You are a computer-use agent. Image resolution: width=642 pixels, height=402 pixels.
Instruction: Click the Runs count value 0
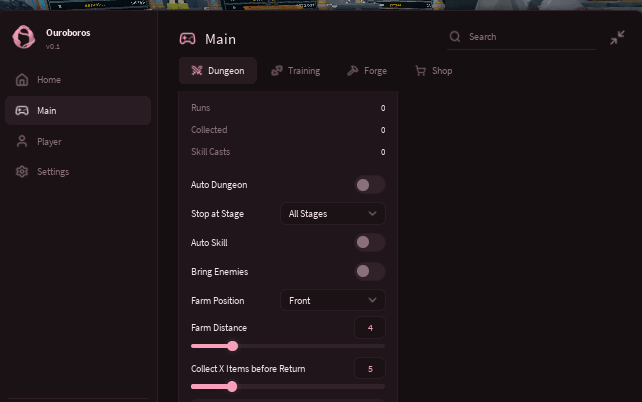click(x=383, y=108)
